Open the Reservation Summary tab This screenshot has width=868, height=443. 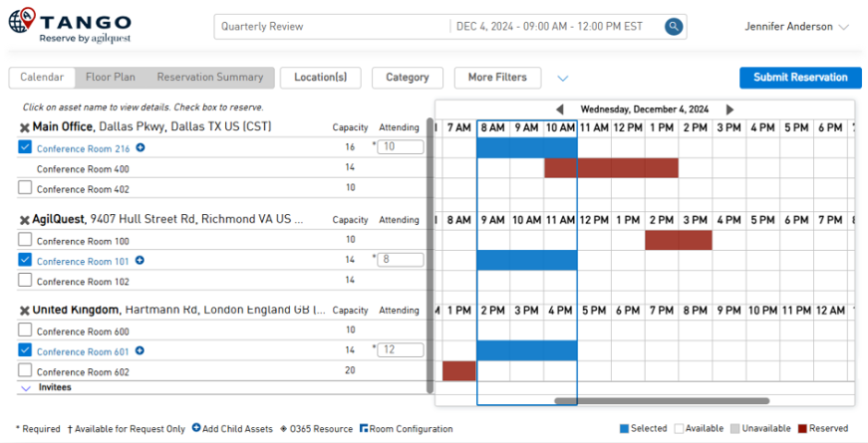point(209,77)
